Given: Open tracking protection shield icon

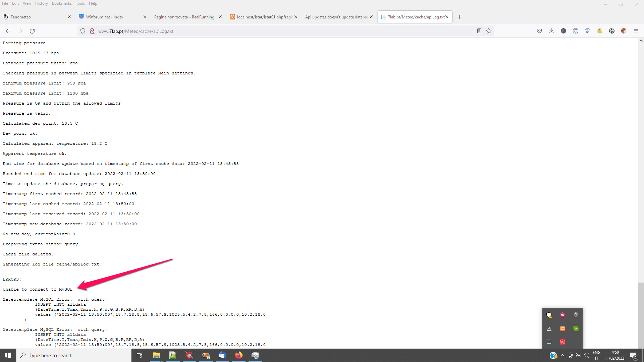Looking at the screenshot, I should point(83,31).
